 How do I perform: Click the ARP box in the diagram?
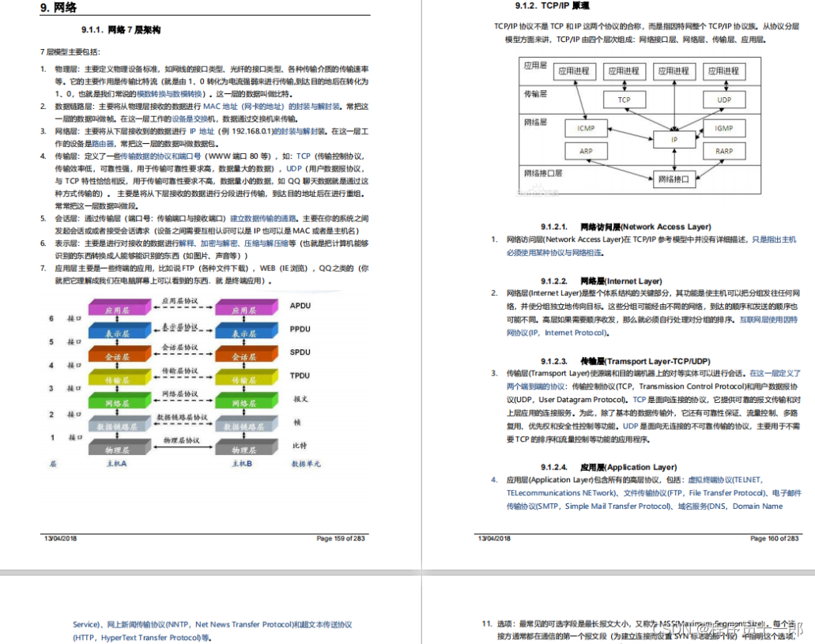tap(586, 151)
